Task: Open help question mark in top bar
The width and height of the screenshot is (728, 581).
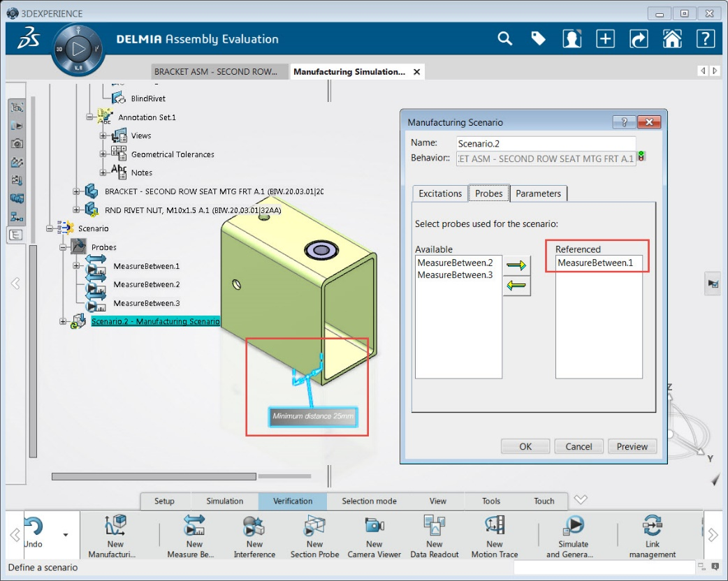Action: 706,38
